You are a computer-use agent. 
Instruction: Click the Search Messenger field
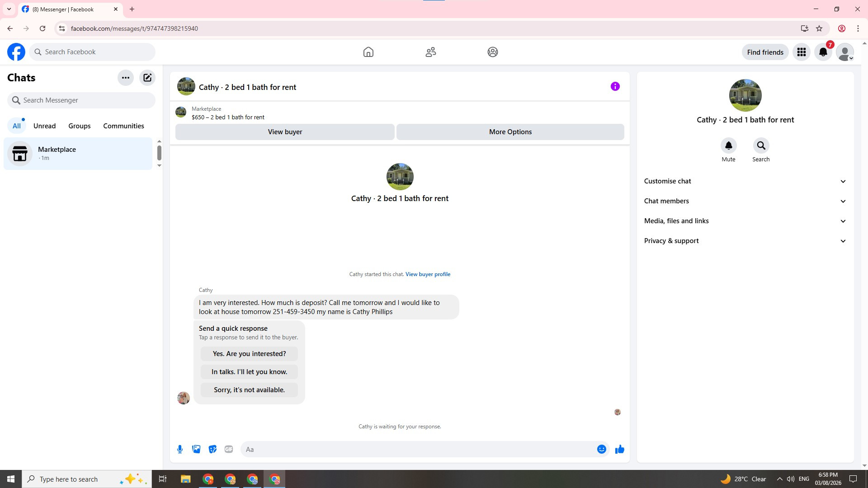(x=81, y=100)
